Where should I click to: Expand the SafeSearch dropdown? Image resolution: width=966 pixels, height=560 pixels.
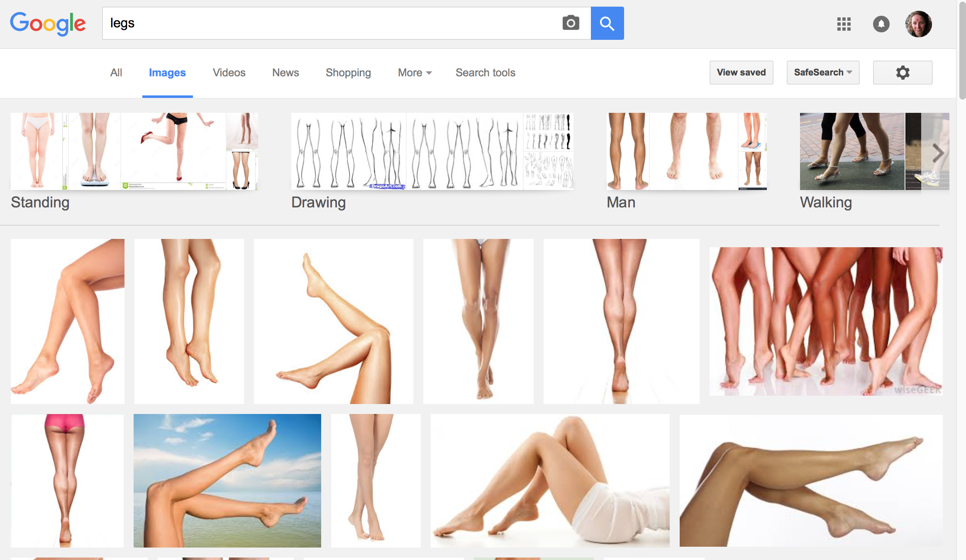[x=822, y=73]
